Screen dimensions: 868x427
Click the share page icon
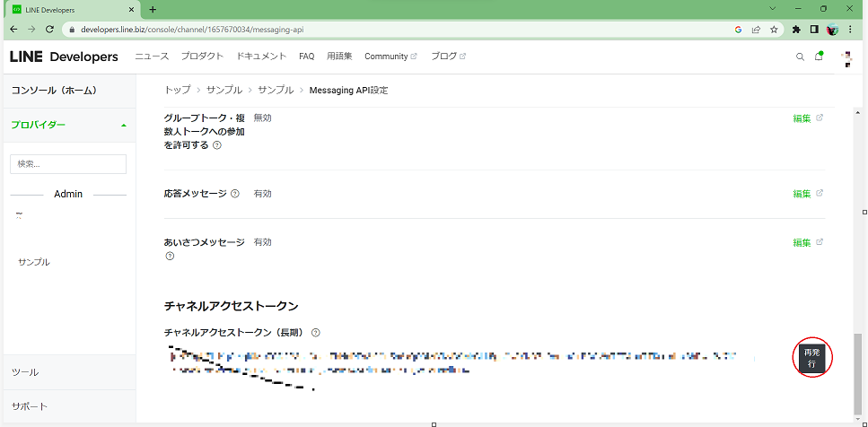click(756, 30)
